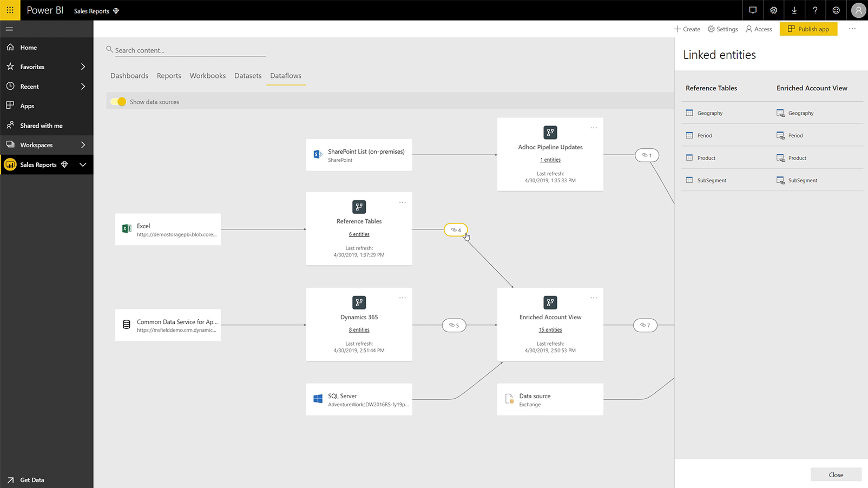Collapse the Sales Reports workspace chevron
Viewport: 868px width, 488px height.
[83, 164]
